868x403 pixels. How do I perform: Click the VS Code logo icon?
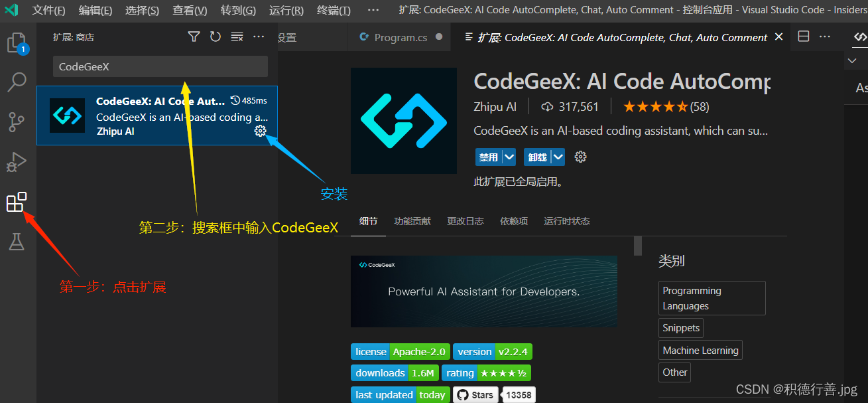click(11, 10)
